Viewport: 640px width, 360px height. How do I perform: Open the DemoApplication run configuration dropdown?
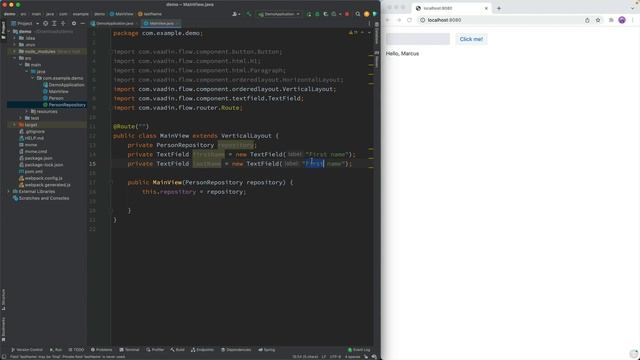pos(279,14)
